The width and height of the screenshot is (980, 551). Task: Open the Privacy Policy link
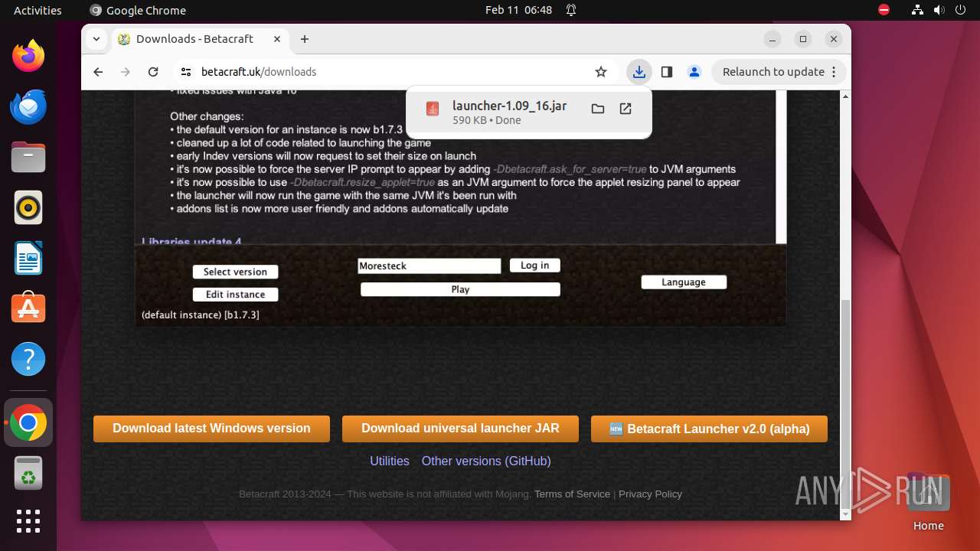650,494
